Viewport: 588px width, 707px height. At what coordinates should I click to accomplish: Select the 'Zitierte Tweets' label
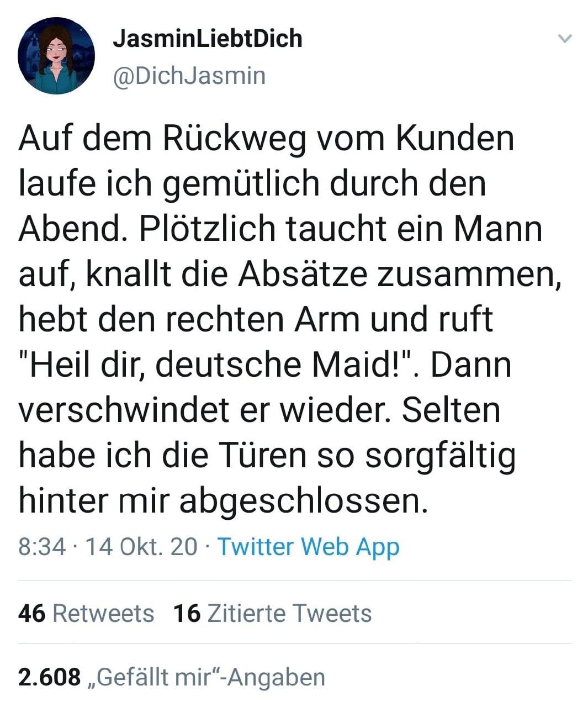click(x=289, y=614)
